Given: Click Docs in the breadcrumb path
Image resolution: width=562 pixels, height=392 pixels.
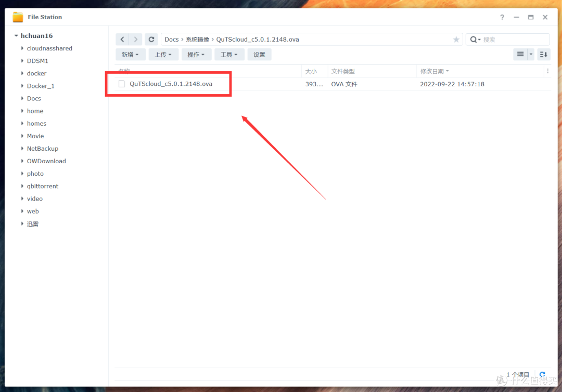Looking at the screenshot, I should point(172,40).
